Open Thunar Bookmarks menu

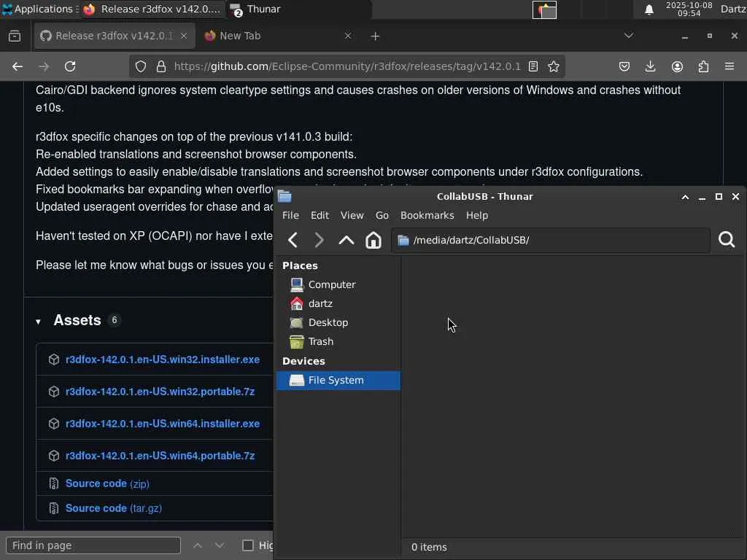pyautogui.click(x=427, y=215)
